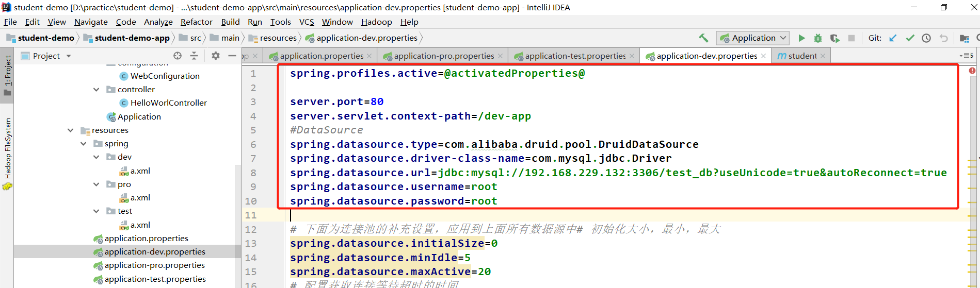Collapse the controller folder
980x288 pixels.
click(x=96, y=89)
